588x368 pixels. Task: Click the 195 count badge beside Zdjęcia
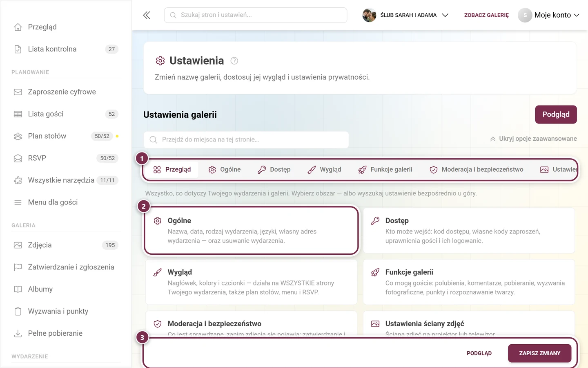[x=110, y=245]
